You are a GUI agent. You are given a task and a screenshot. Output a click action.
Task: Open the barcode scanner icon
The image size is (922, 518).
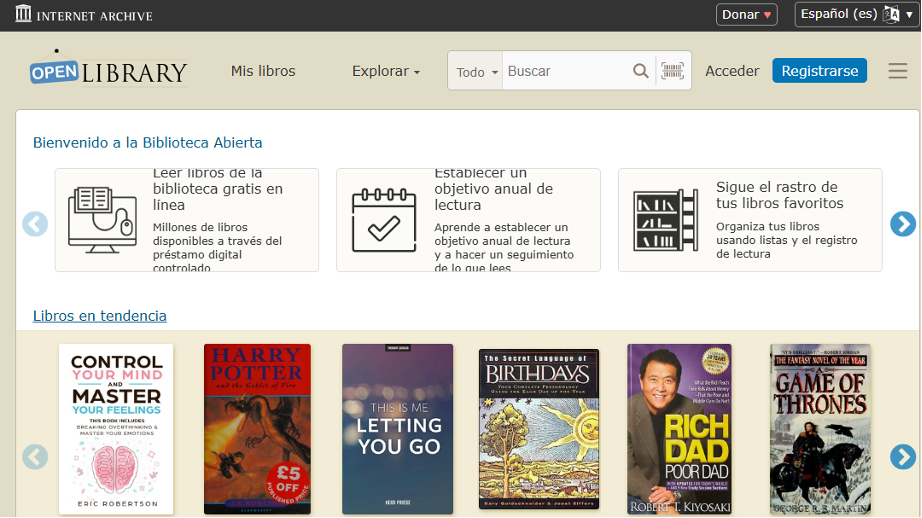pos(672,71)
